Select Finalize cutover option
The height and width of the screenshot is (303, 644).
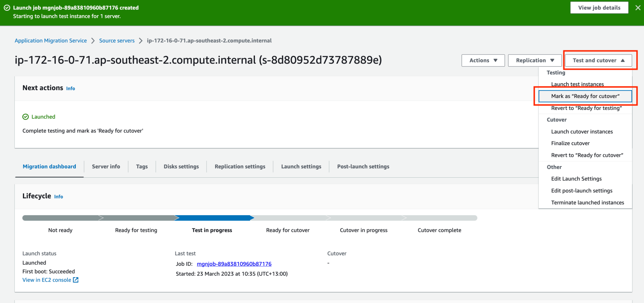tap(570, 143)
